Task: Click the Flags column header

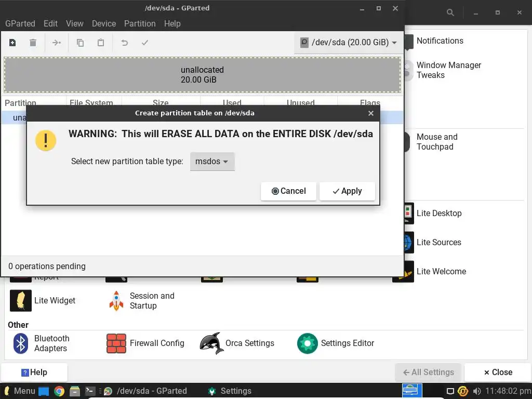Action: click(x=370, y=102)
